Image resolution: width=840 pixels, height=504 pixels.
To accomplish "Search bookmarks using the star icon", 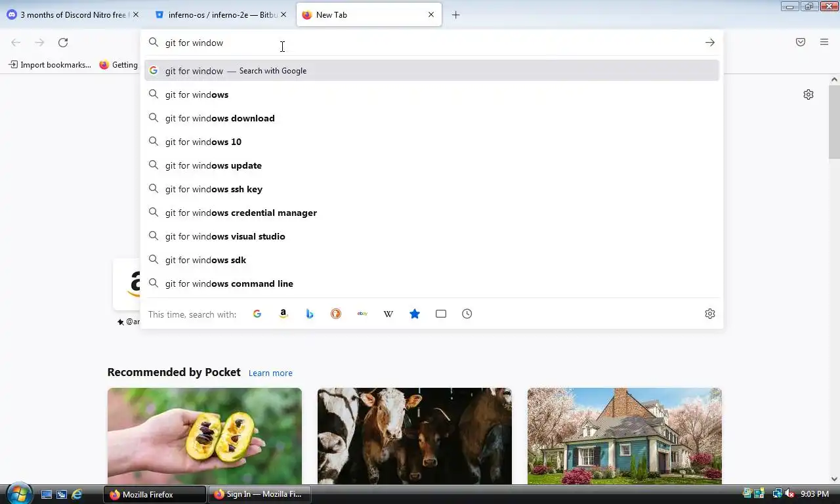I will point(415,314).
